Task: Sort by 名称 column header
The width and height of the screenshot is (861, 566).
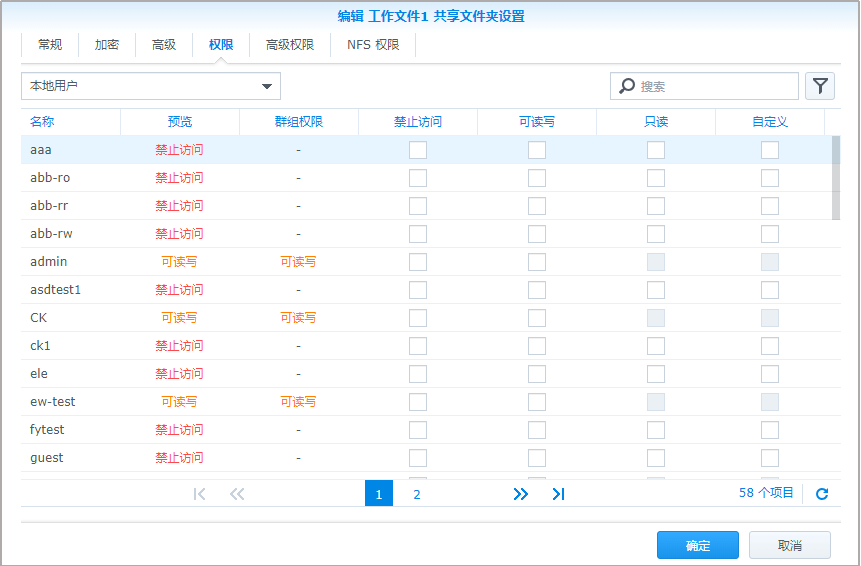Action: pyautogui.click(x=71, y=122)
